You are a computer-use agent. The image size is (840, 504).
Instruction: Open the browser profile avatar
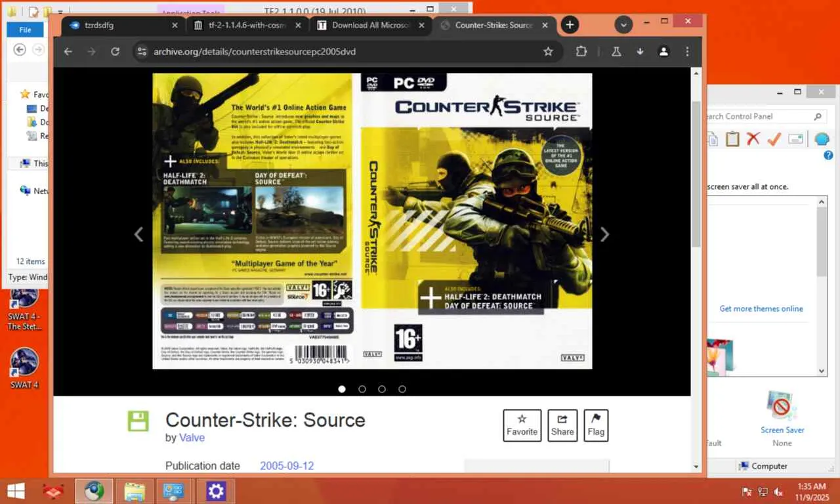[x=663, y=52]
